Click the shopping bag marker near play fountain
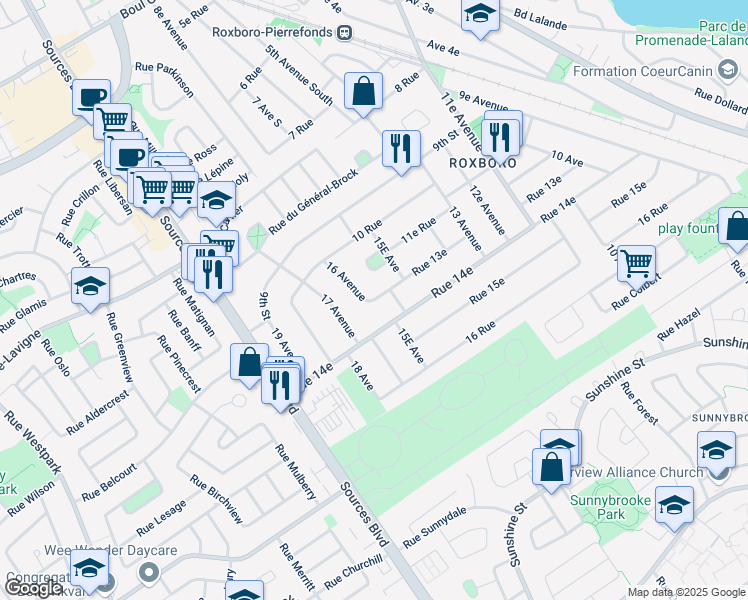748x600 pixels. 737,227
